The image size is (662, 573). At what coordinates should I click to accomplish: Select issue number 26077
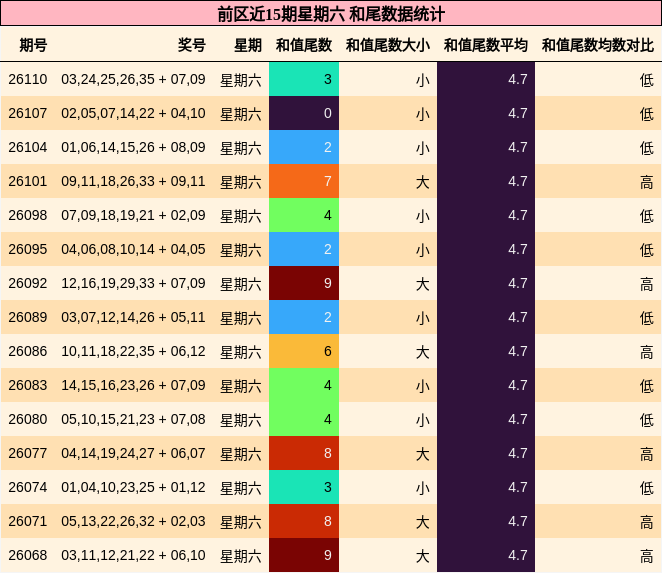[28, 453]
